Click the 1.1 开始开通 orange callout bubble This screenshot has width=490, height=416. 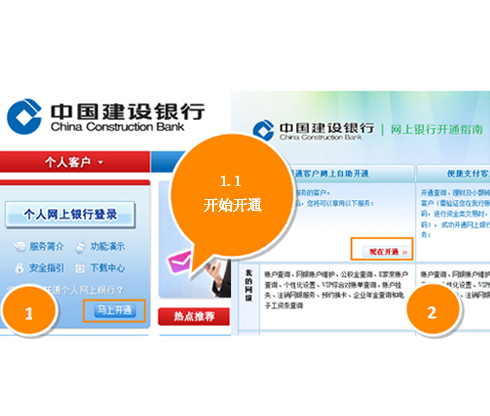coord(232,197)
